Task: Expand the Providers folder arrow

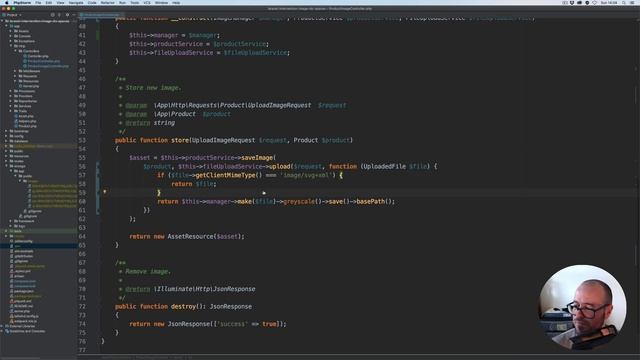Action: click(11, 96)
